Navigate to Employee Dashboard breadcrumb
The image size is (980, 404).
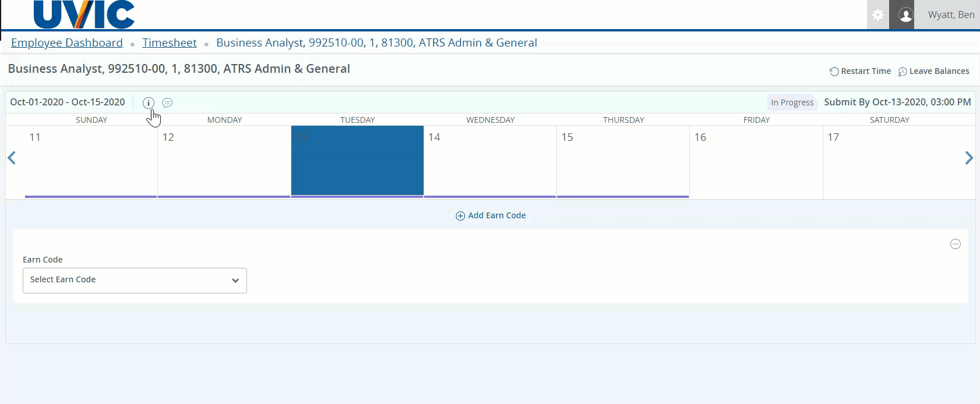[x=67, y=42]
